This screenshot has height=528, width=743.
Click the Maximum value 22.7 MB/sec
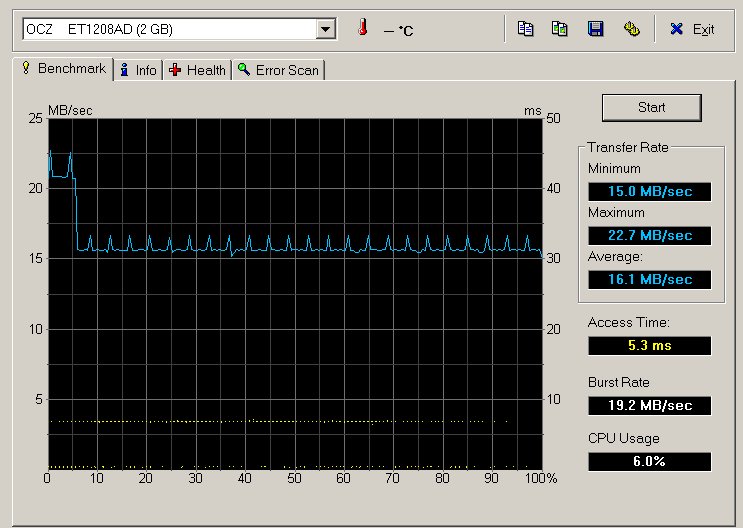pos(650,236)
